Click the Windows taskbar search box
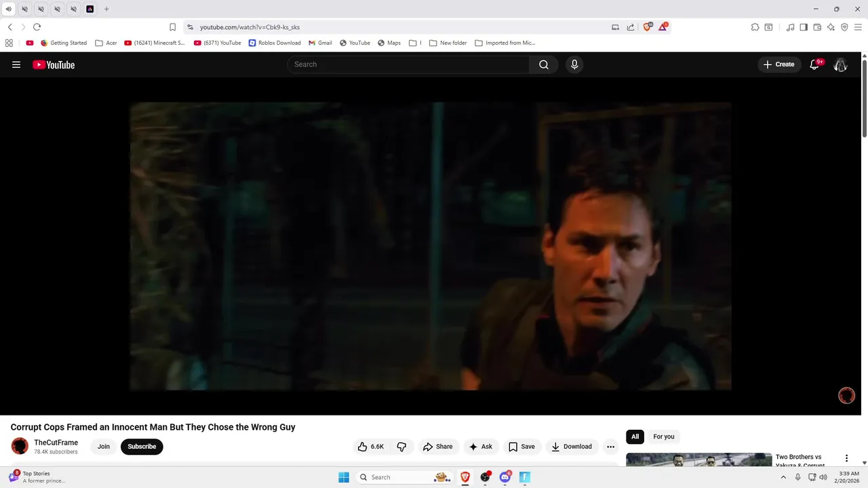 [403, 477]
